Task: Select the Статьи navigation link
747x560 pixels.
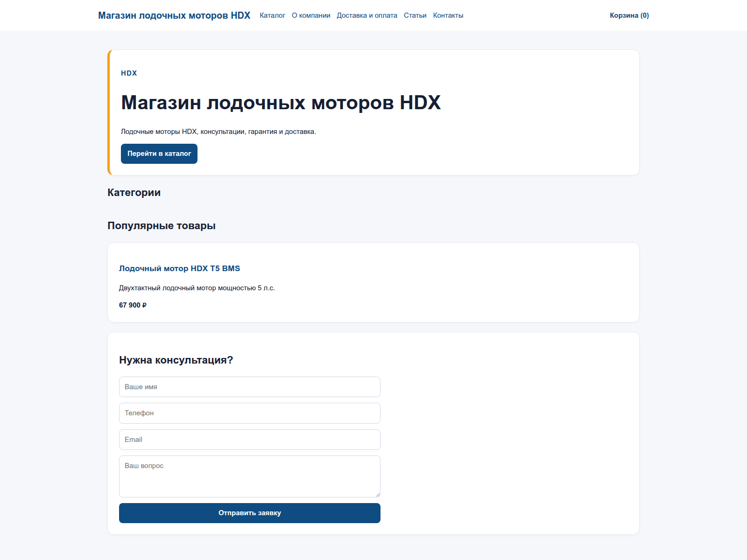Action: [x=415, y=15]
